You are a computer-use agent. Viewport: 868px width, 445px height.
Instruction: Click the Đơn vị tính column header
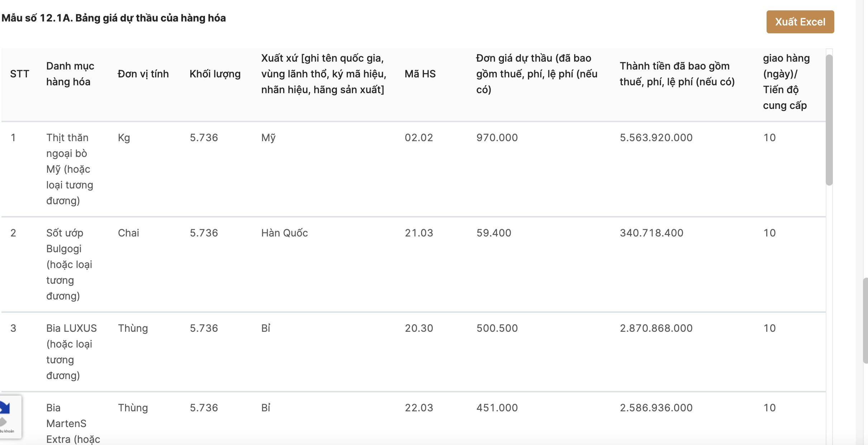(143, 74)
